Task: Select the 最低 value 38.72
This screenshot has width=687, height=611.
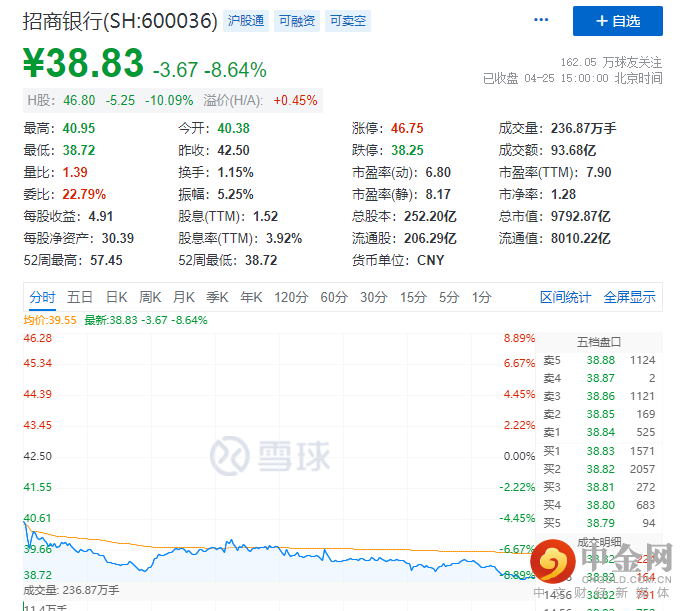Action: coord(79,150)
